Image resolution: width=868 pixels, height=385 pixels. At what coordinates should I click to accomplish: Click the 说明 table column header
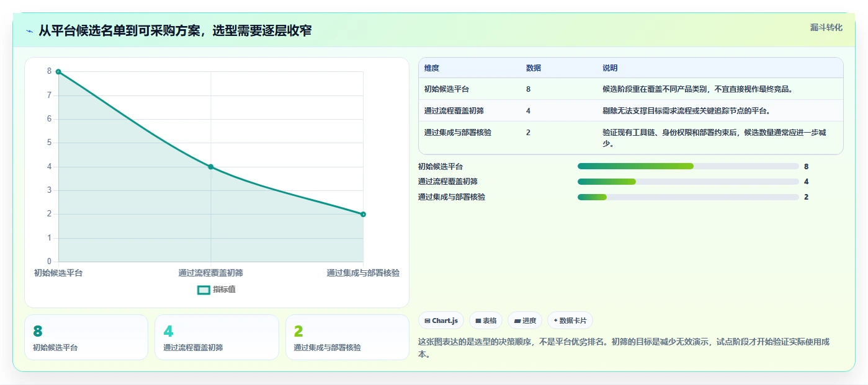[x=610, y=68]
